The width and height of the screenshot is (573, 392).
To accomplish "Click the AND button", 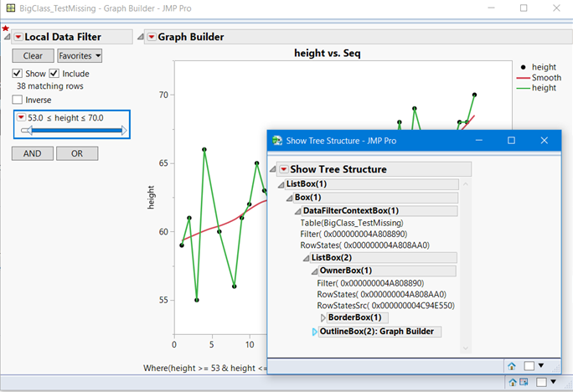I will (33, 153).
